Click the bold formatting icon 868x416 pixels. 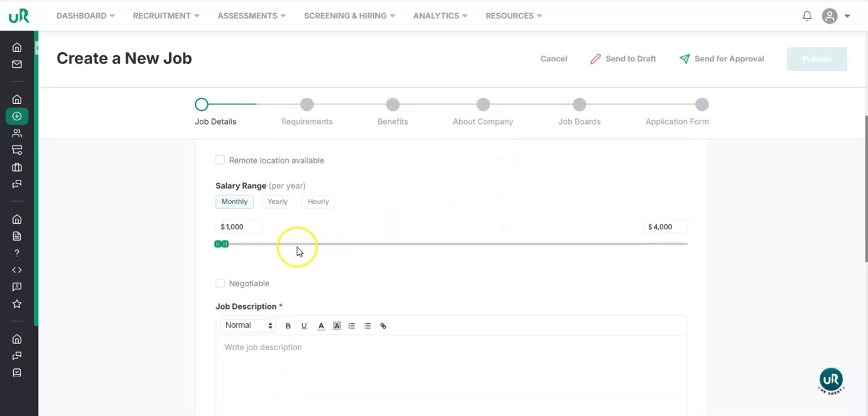[x=288, y=326]
